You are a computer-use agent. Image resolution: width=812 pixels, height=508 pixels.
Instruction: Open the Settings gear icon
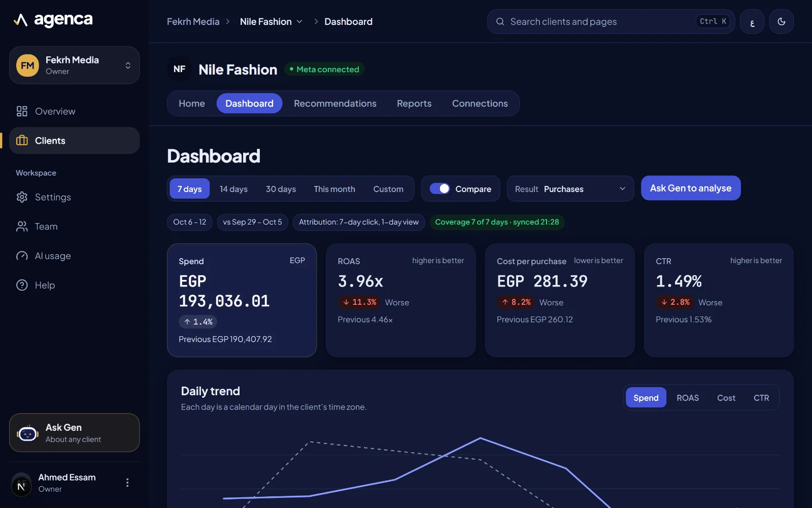coord(22,197)
